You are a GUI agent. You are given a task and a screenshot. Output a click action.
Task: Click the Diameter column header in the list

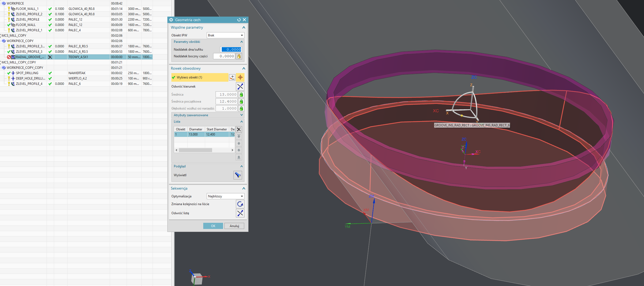[x=196, y=129]
